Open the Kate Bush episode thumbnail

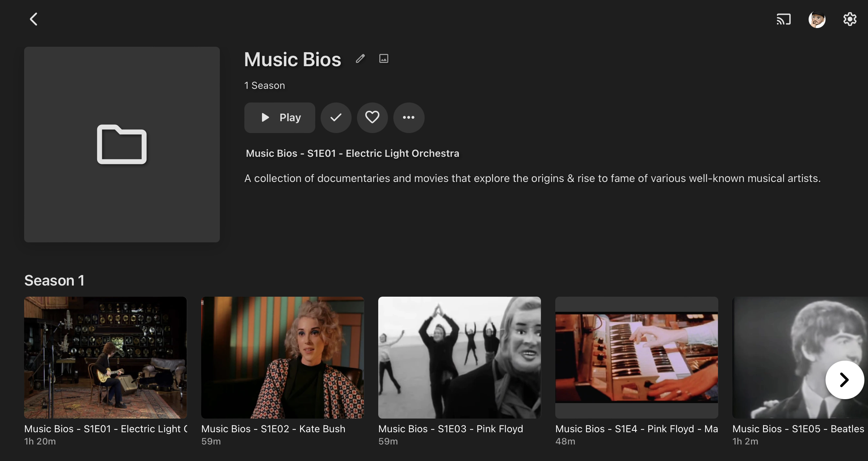[x=282, y=357]
